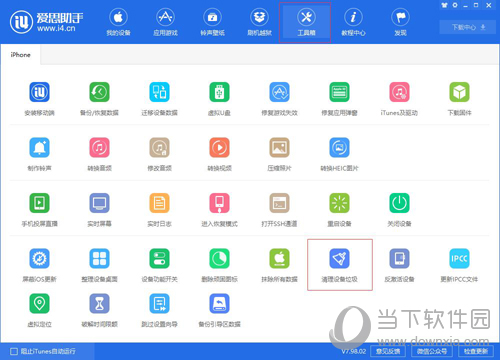Launch the 制作铃声 make ringtone tool

pyautogui.click(x=39, y=154)
